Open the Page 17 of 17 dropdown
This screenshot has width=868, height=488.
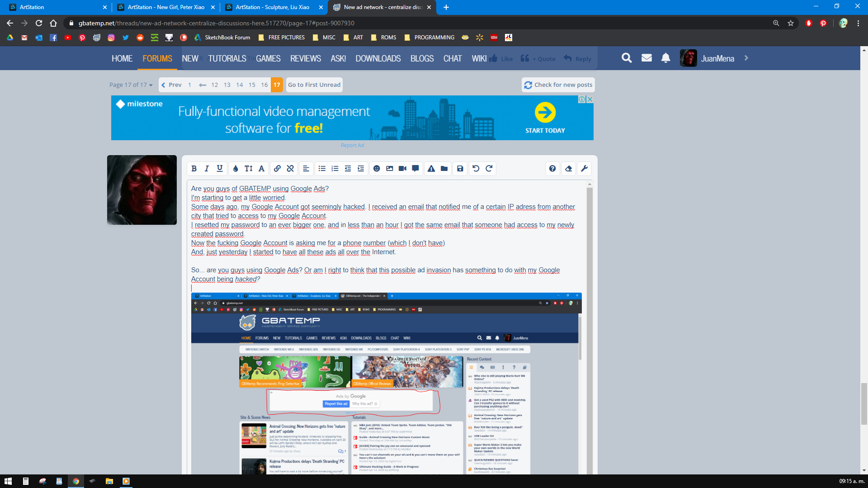coord(131,85)
